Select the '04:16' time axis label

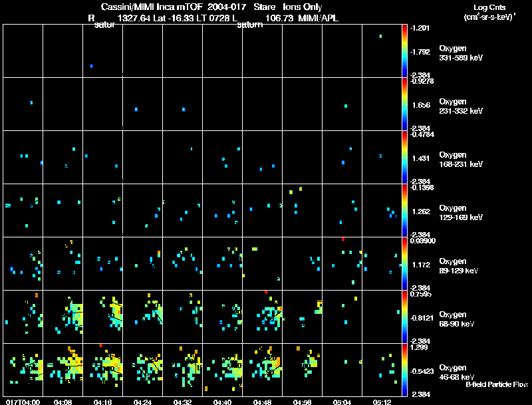(x=103, y=402)
